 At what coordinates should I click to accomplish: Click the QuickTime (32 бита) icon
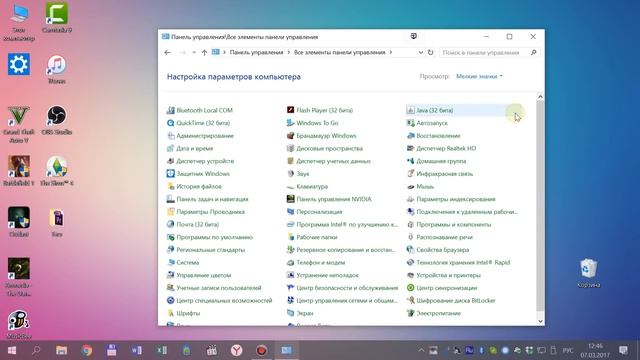tap(171, 123)
